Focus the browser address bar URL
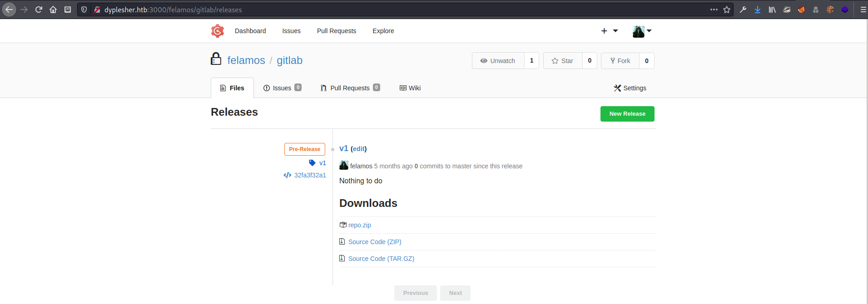 (363, 10)
